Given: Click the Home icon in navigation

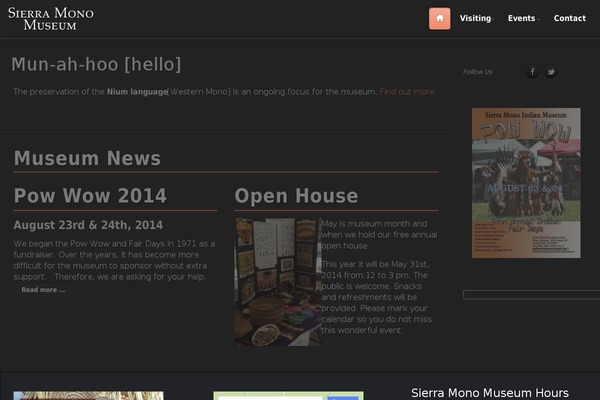Looking at the screenshot, I should (x=439, y=18).
